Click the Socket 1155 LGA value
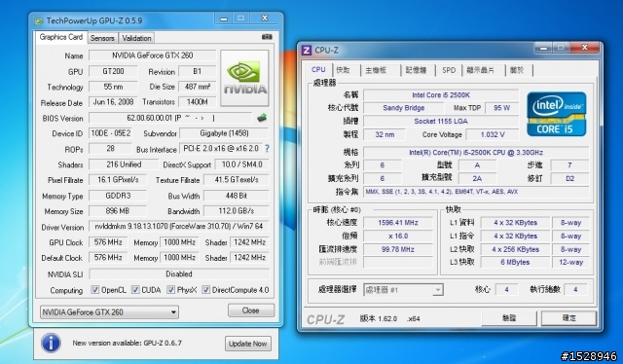Viewport: 623px width, 364px height. click(441, 121)
